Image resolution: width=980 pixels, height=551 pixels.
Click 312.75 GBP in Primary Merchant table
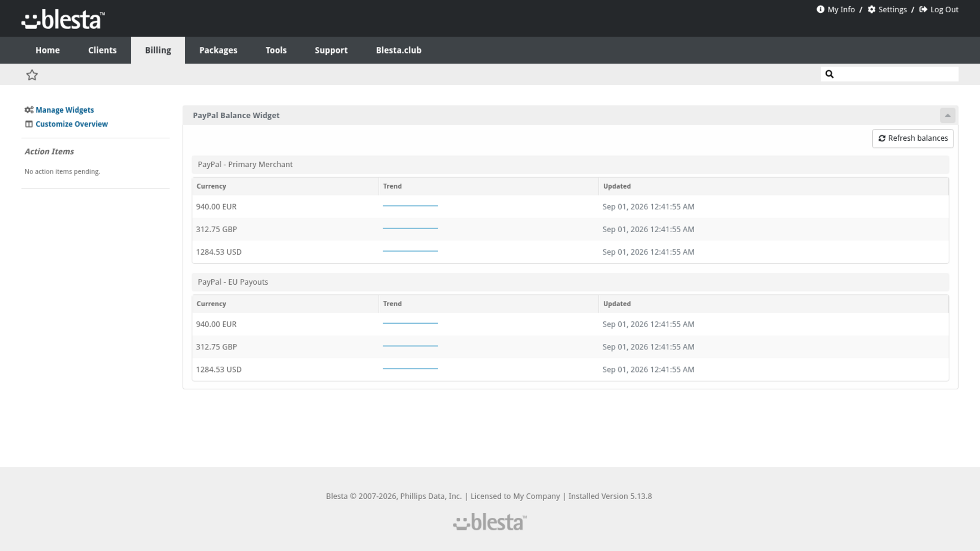216,229
